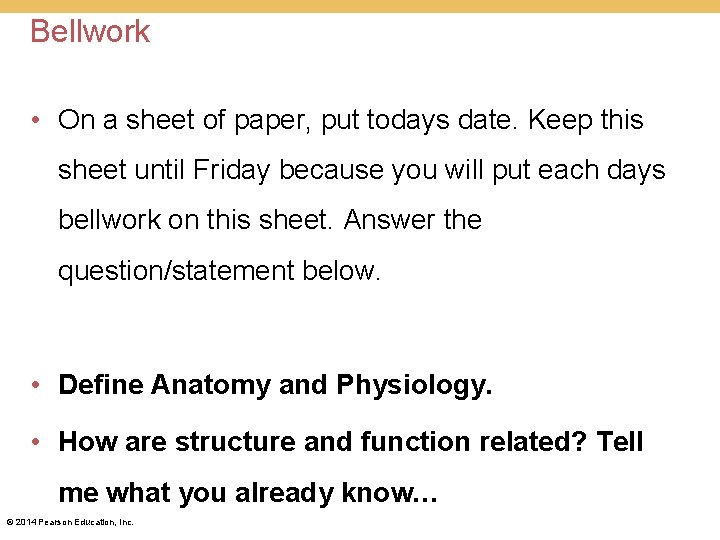Click the line starting 'On a sheet of paper'
Viewport: 720px width, 540px height.
pos(350,120)
